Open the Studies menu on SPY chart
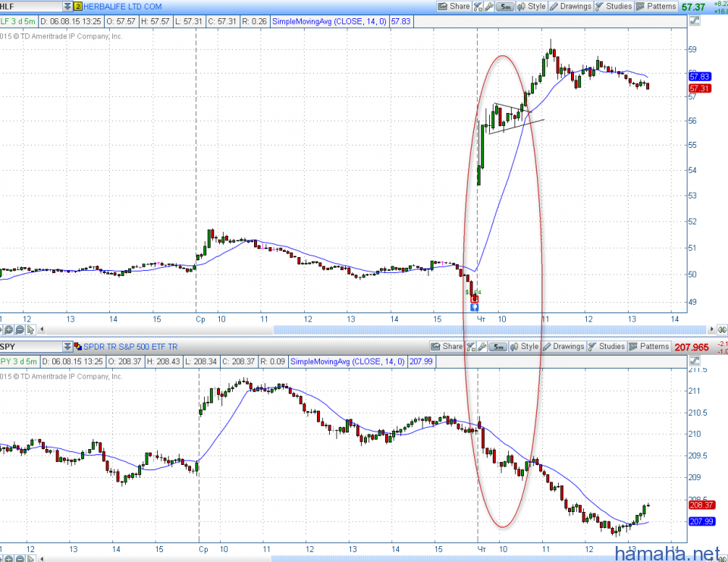 [x=607, y=347]
